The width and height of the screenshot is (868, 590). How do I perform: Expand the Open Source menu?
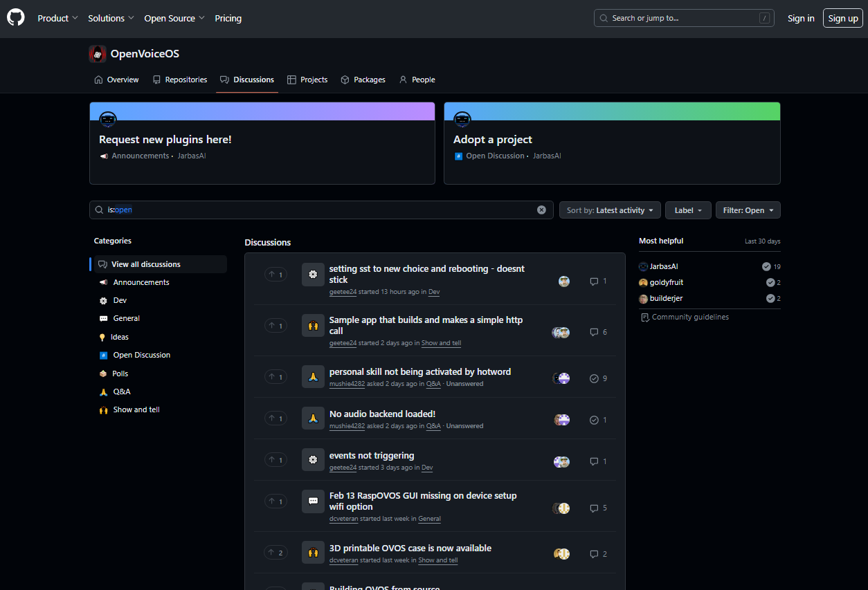coord(174,19)
